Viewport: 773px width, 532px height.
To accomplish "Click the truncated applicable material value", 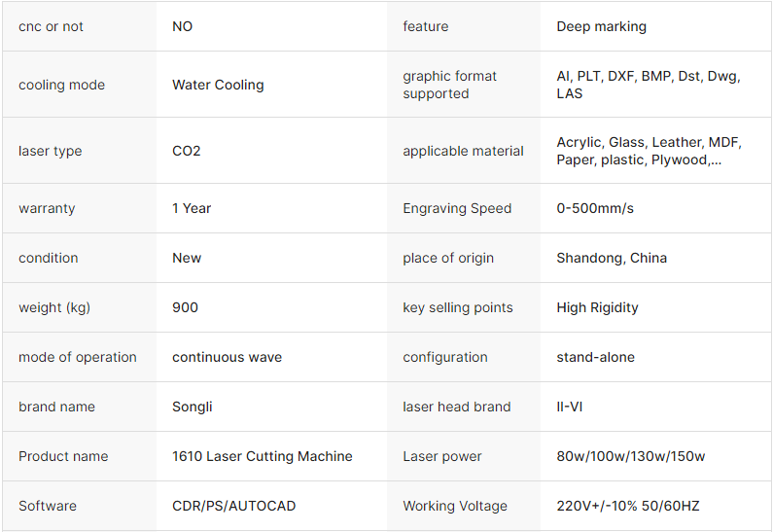I will tap(649, 151).
